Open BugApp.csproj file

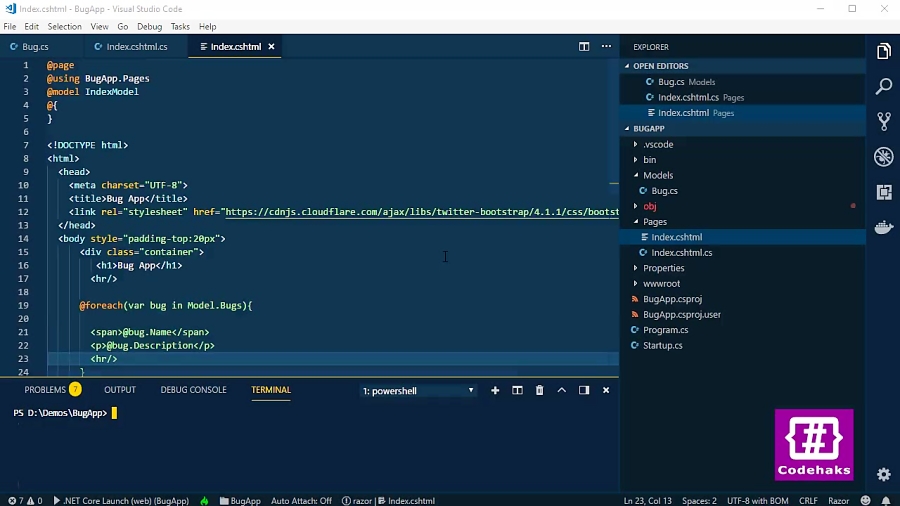[x=743, y=299]
